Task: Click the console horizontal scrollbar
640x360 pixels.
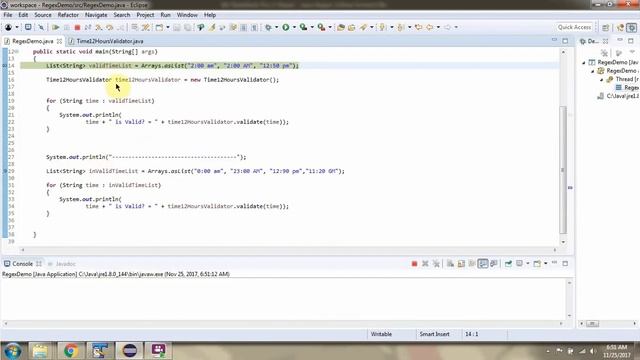Action: tap(284, 323)
